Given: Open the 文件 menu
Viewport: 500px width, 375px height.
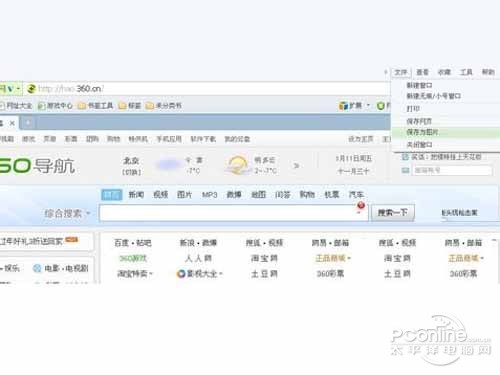Looking at the screenshot, I should 401,72.
